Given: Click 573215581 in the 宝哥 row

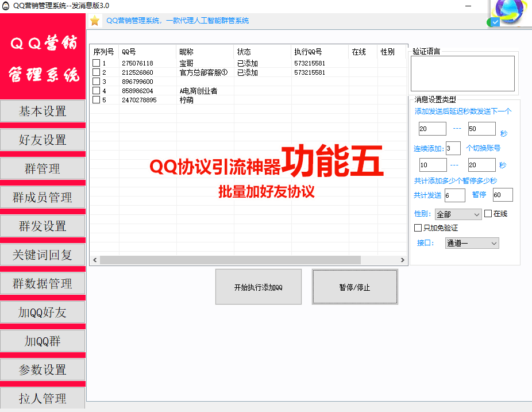Looking at the screenshot, I should [x=310, y=63].
